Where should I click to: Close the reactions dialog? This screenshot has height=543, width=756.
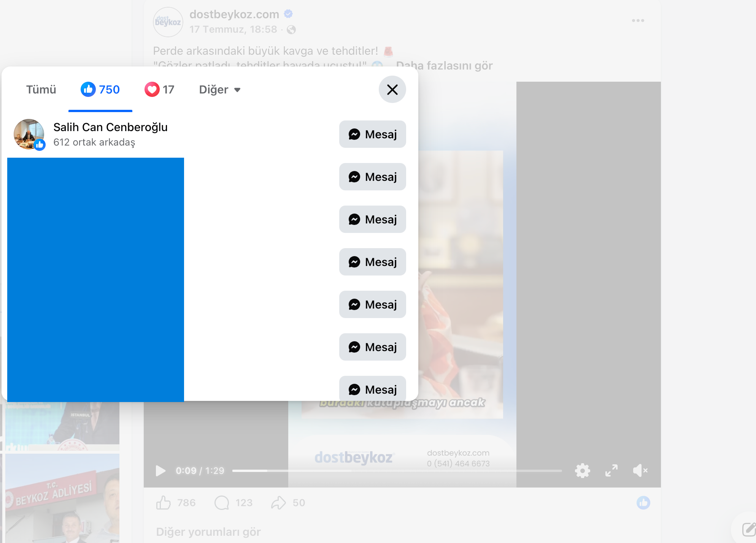(392, 90)
